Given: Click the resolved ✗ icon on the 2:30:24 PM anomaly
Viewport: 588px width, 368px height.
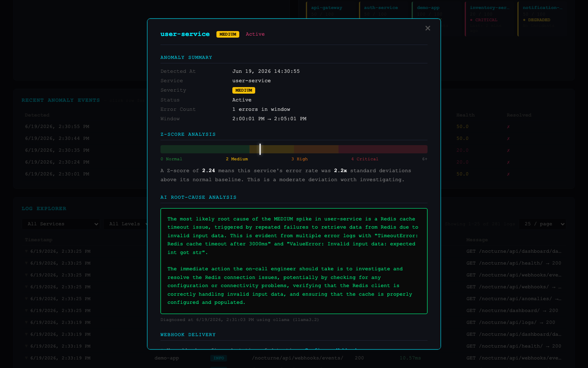Looking at the screenshot, I should click(x=509, y=162).
